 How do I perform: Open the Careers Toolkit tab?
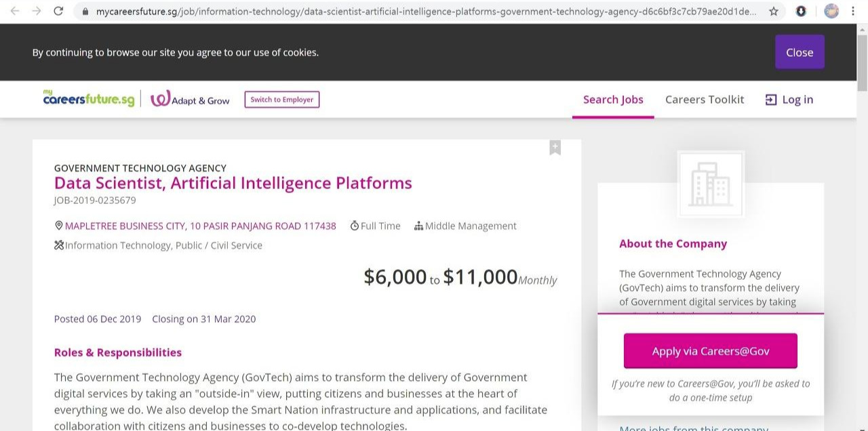705,100
